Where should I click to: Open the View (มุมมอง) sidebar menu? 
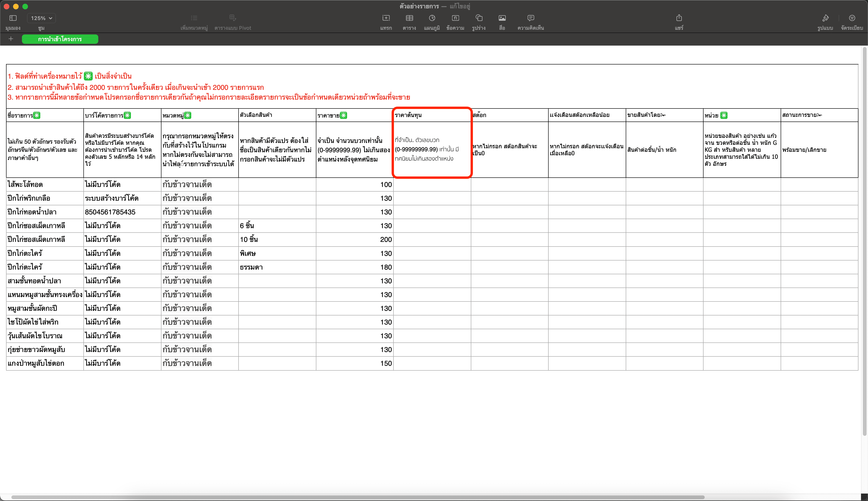(x=13, y=18)
